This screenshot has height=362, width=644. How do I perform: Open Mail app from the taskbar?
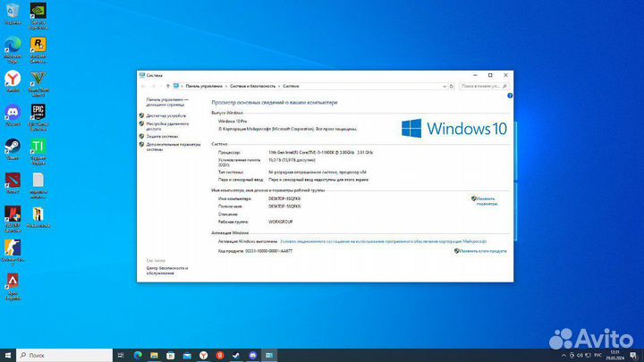coord(187,355)
